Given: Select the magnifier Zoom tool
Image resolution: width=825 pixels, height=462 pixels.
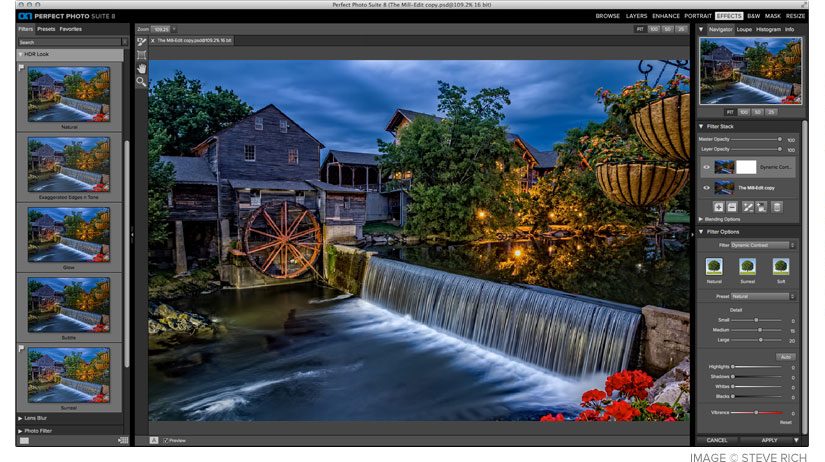Looking at the screenshot, I should [142, 82].
